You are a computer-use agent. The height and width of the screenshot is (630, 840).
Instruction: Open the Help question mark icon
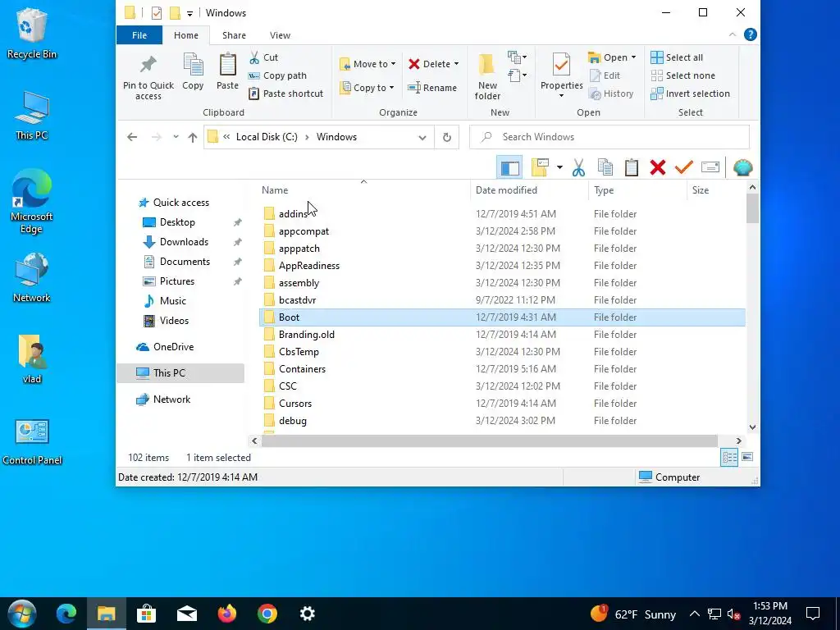click(750, 34)
